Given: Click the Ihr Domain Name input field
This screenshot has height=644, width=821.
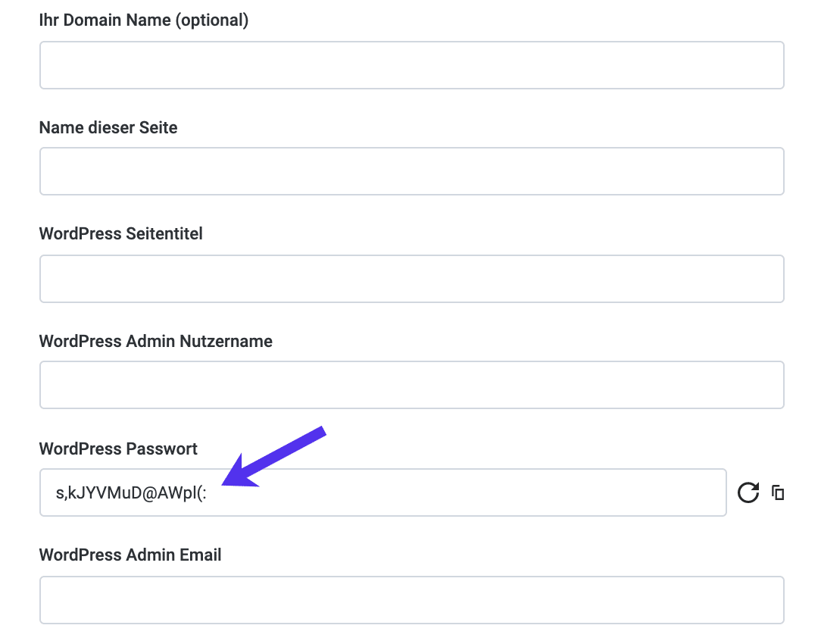Looking at the screenshot, I should pos(411,65).
